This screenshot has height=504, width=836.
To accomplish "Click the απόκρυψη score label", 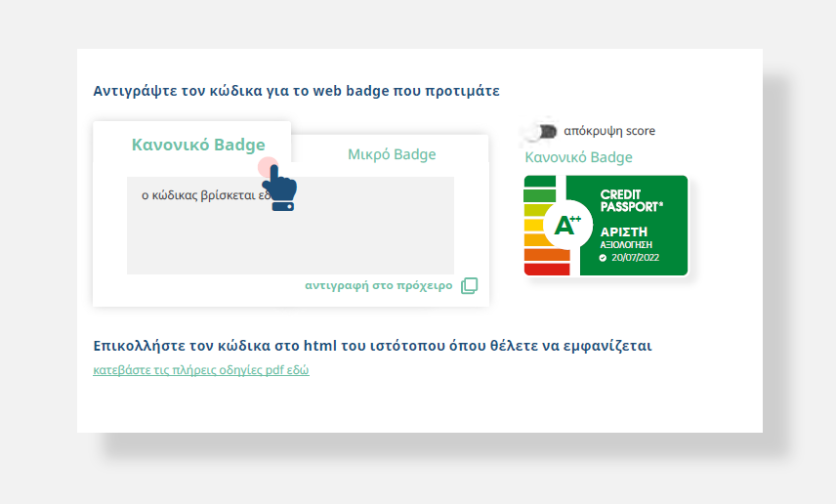I will [609, 131].
